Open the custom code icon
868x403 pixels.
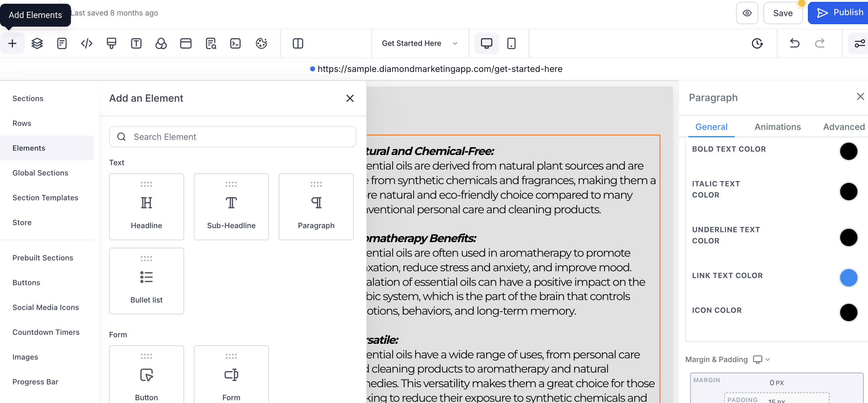[87, 43]
